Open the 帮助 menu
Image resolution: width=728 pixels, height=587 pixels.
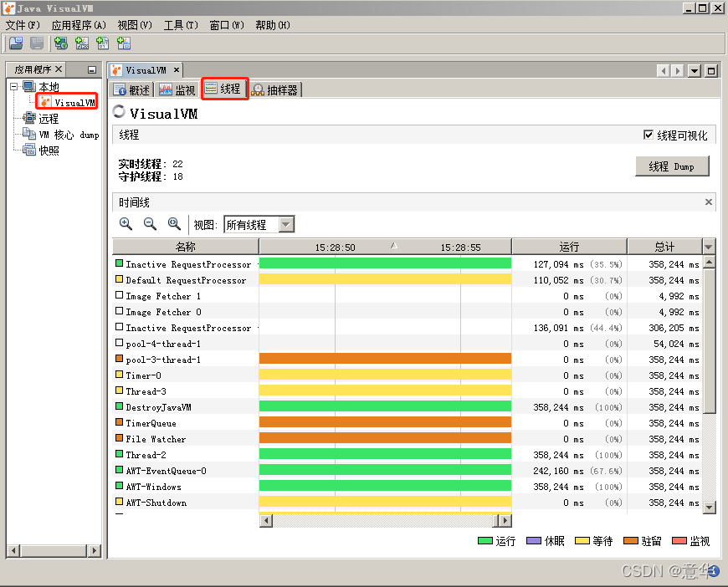pos(273,25)
